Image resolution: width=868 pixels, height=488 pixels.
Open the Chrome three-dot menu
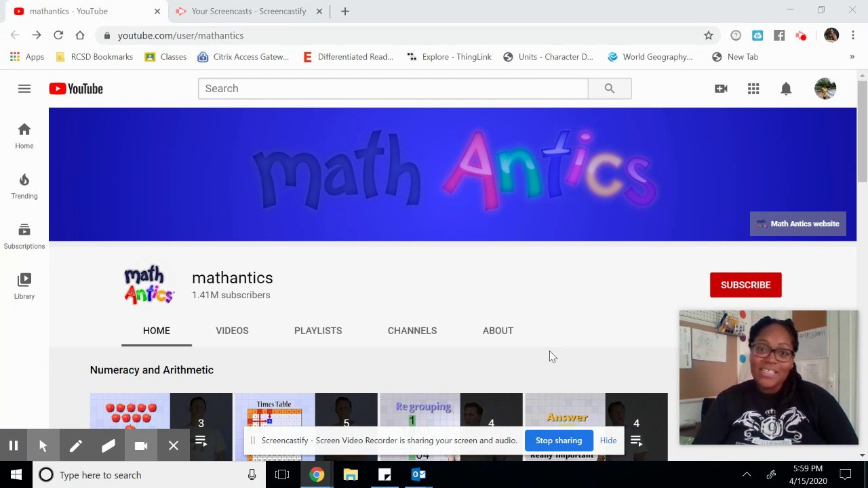coord(853,35)
